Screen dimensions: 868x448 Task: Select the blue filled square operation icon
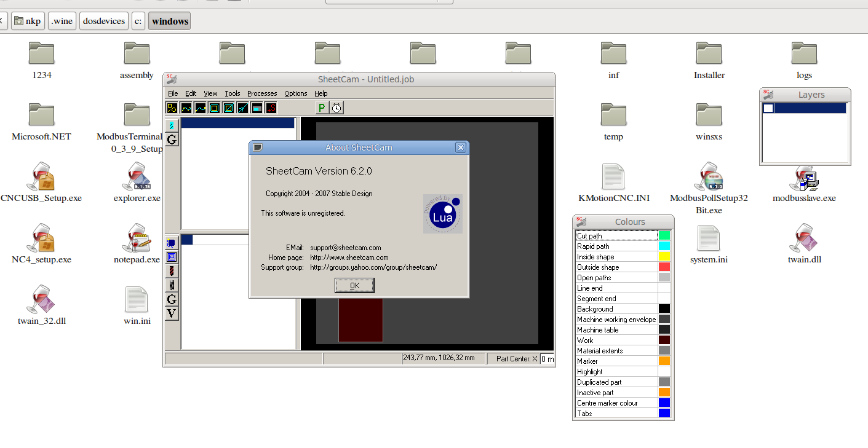[x=172, y=243]
